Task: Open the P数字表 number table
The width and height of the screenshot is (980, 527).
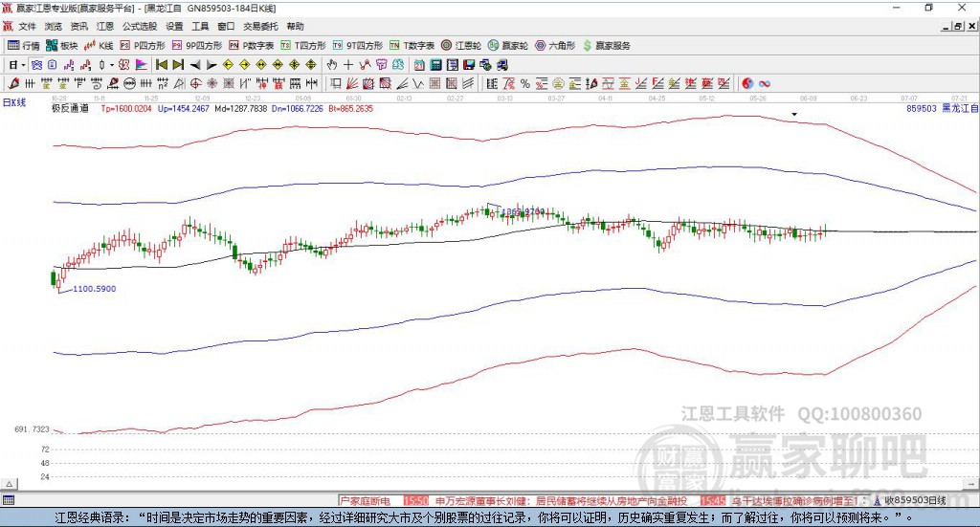Action: coord(252,46)
